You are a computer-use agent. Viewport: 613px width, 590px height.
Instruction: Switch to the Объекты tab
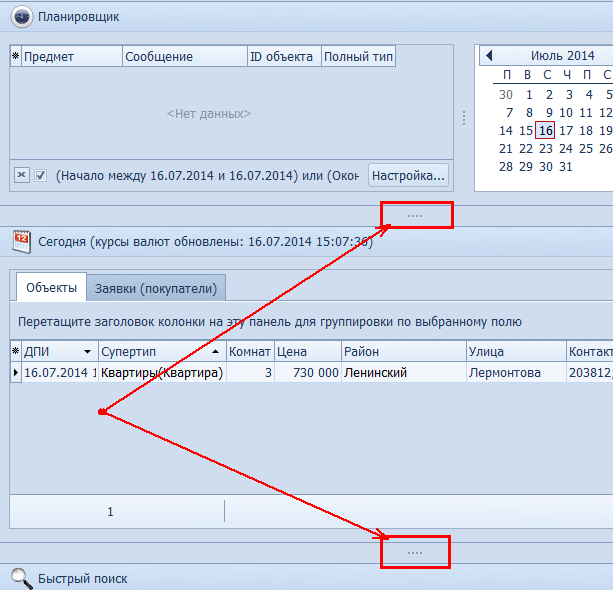coord(51,288)
